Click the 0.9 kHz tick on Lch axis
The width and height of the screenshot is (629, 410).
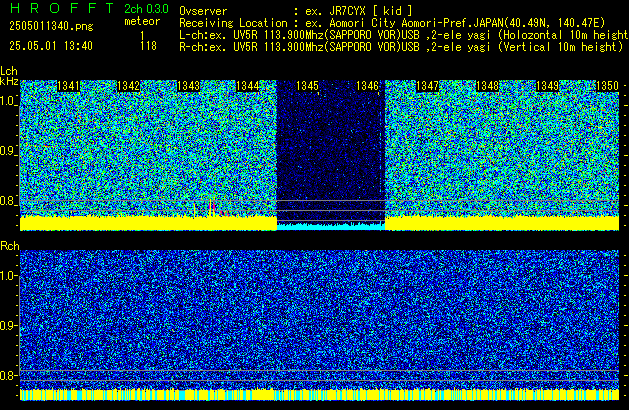point(8,151)
